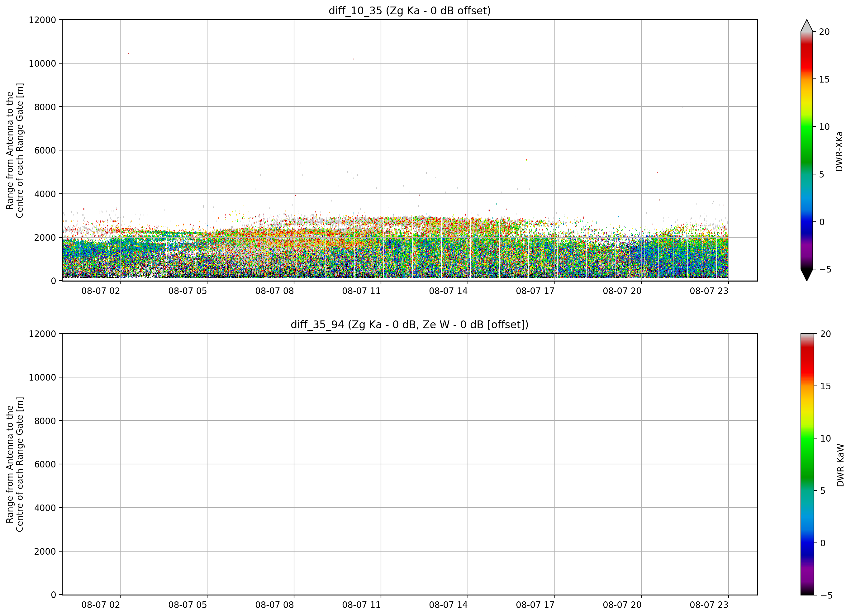Click the y-axis range label of diff_35_94 plot
Viewport: 851px width, 616px height.
(15, 464)
